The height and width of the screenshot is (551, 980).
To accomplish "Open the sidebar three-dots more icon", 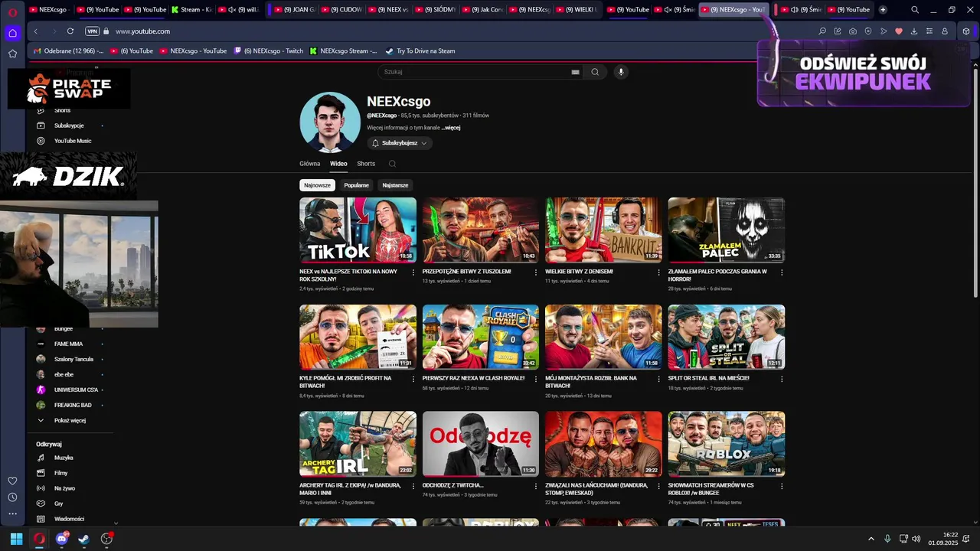I will [x=12, y=514].
